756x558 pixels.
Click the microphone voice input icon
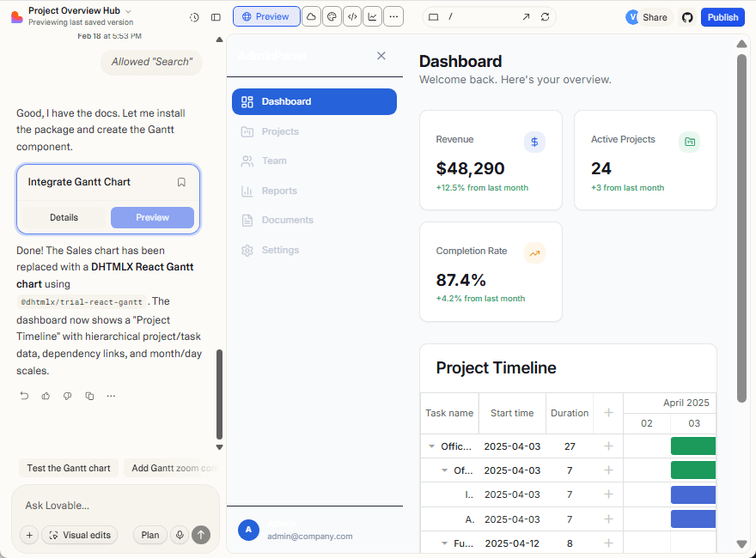pyautogui.click(x=180, y=535)
